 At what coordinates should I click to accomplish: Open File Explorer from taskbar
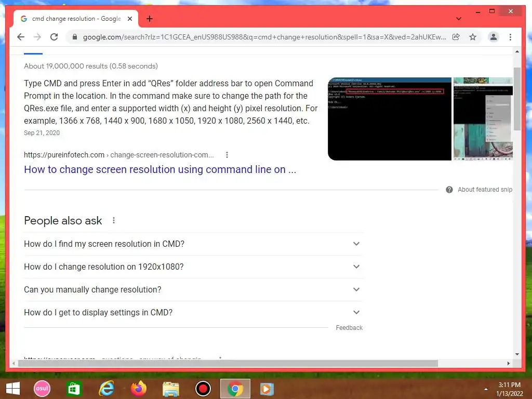coord(170,389)
